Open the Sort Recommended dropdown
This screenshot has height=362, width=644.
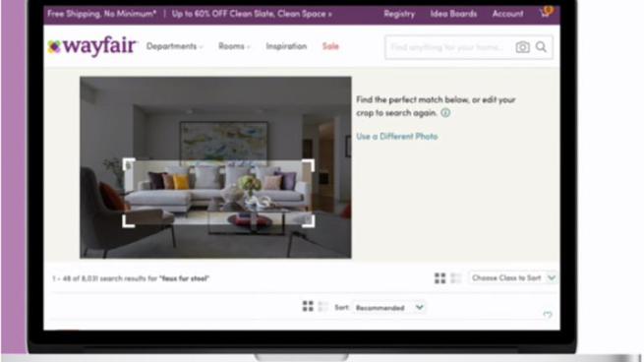click(388, 307)
